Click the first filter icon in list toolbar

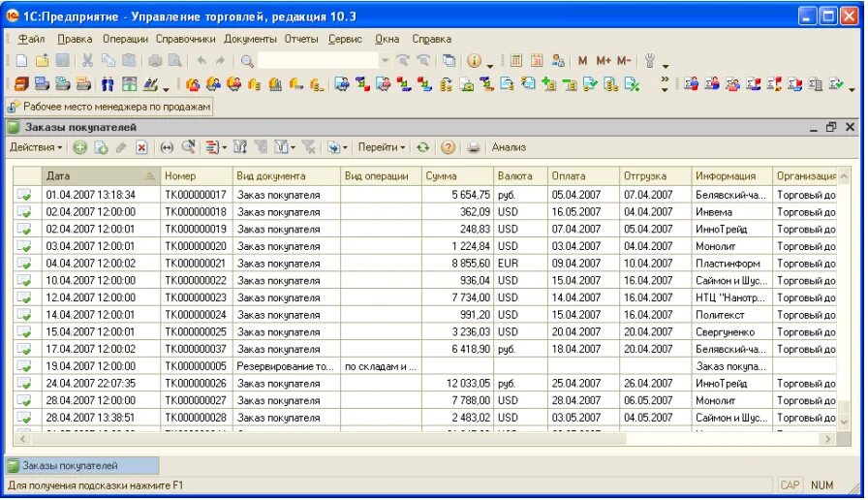click(x=239, y=147)
